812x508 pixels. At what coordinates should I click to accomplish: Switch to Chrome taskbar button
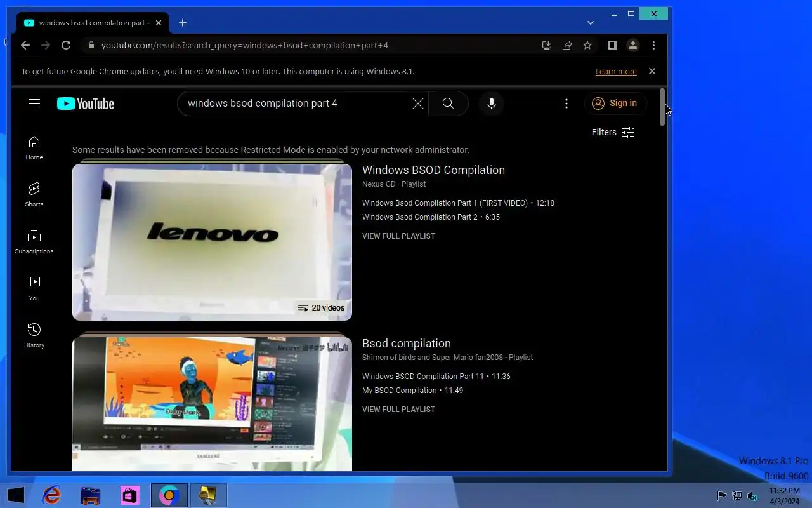point(169,495)
